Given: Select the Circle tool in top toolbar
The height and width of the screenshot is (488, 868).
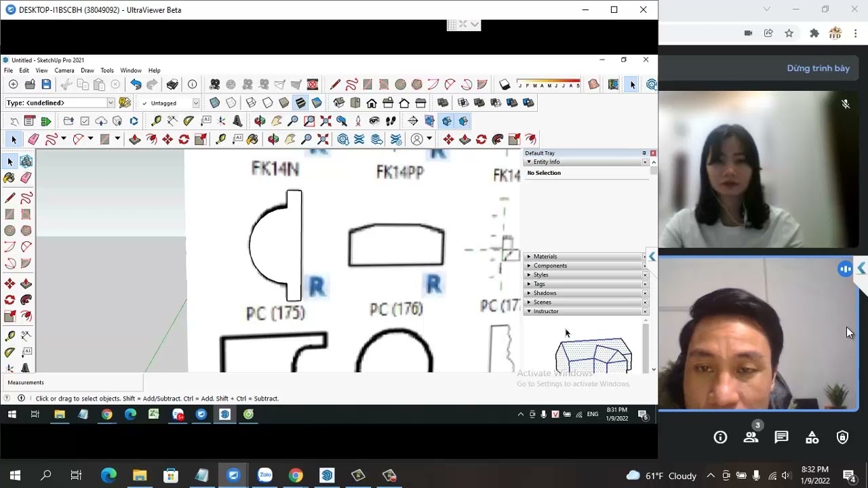Looking at the screenshot, I should pyautogui.click(x=400, y=85).
